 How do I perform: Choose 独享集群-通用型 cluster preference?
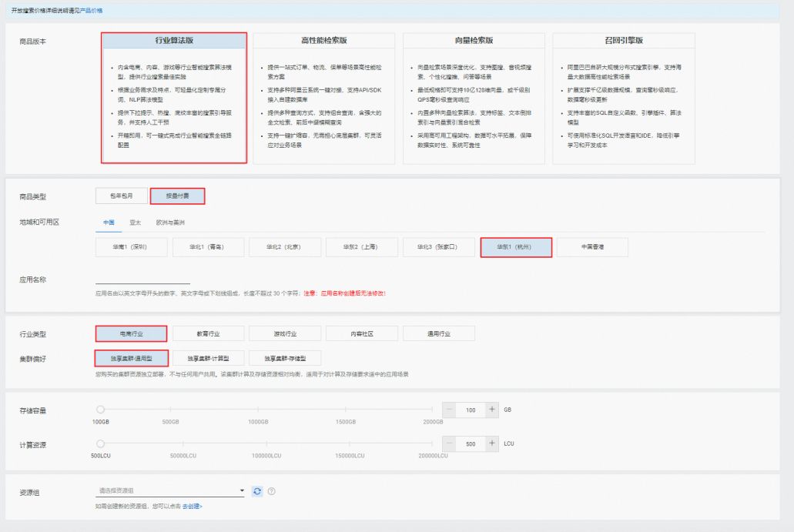point(131,358)
